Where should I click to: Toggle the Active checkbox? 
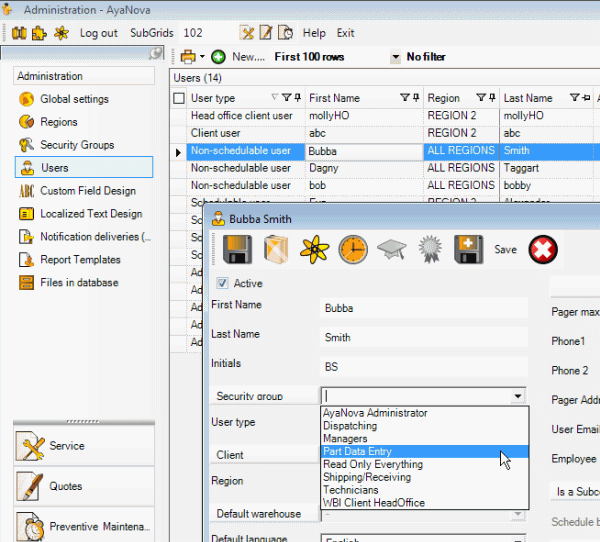[222, 283]
